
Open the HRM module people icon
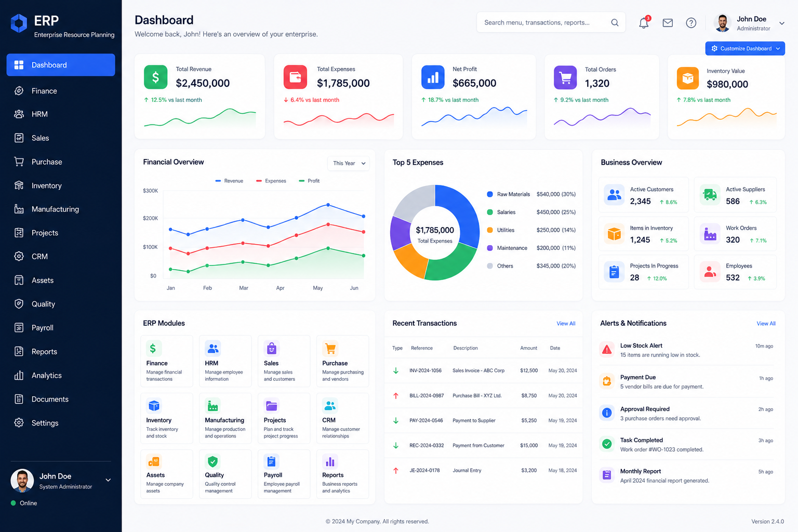click(x=213, y=348)
